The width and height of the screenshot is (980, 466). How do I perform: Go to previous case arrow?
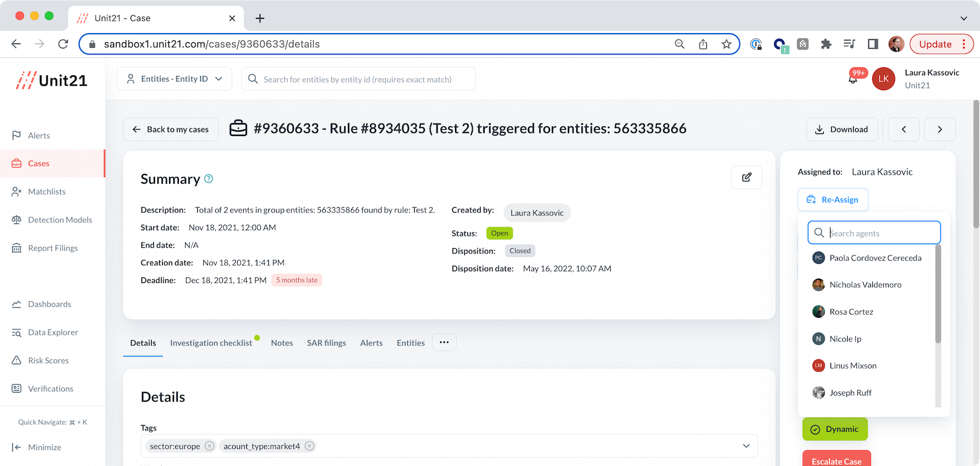[903, 129]
